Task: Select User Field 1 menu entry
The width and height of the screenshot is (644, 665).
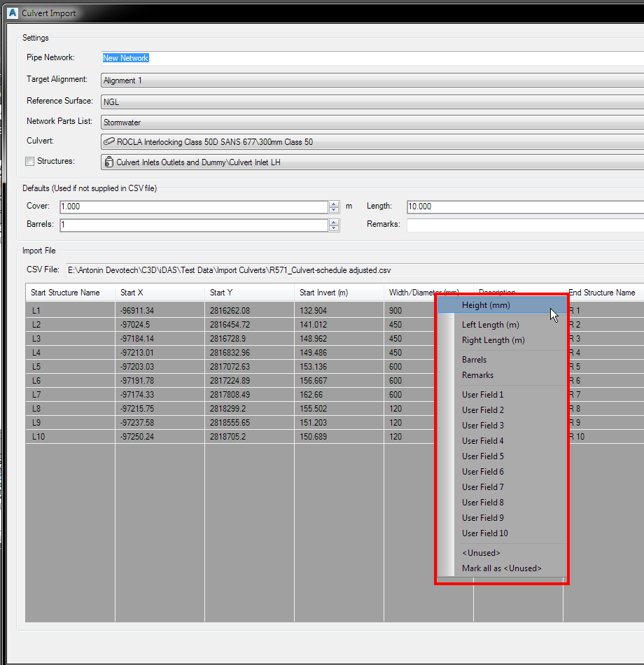Action: 503,394
